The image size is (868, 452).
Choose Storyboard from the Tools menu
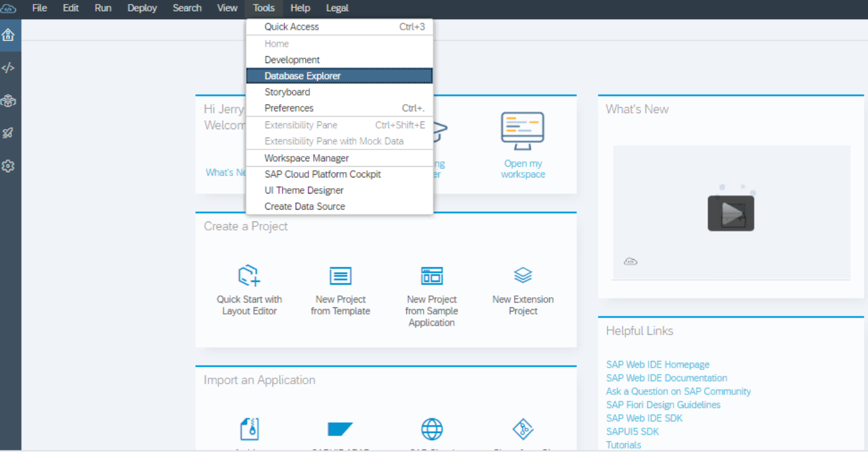[339, 92]
